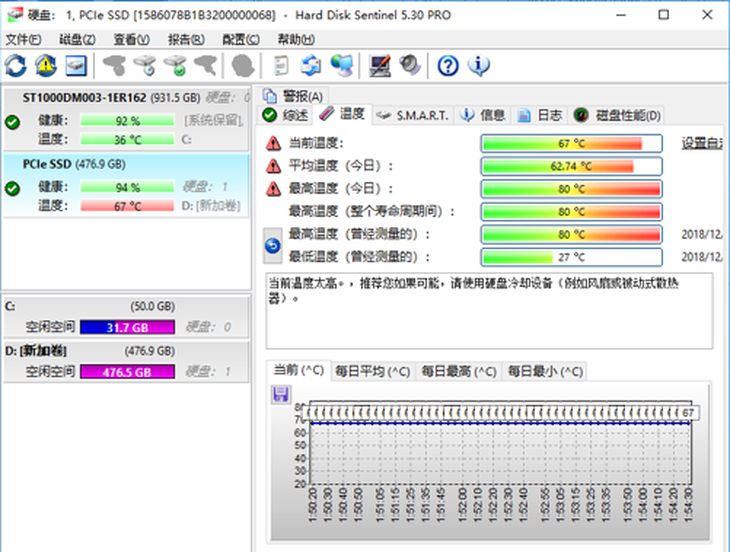Open help with the blue question-mark icon
730x552 pixels.
point(448,66)
